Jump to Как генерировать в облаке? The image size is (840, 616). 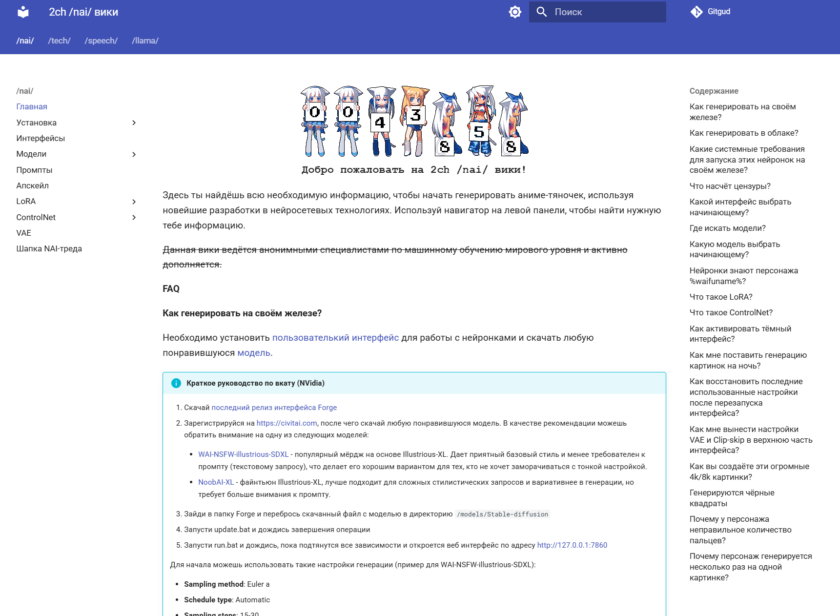(x=744, y=133)
